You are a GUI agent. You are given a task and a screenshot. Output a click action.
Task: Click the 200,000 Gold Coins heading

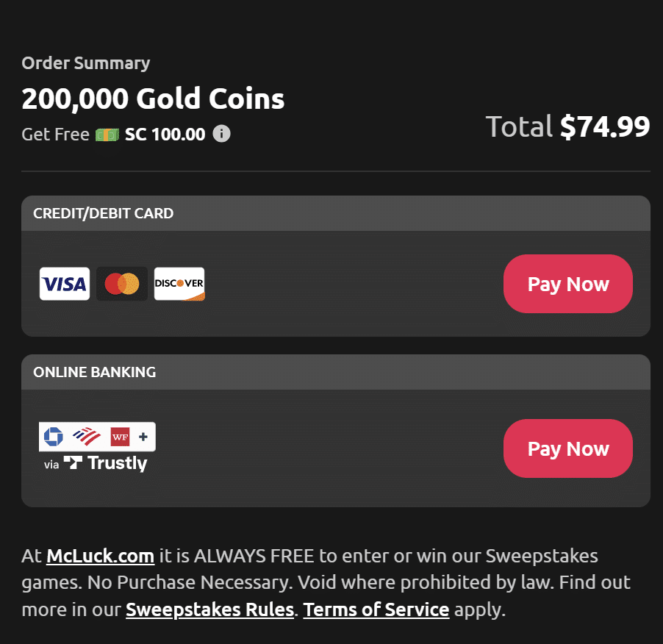click(x=153, y=99)
